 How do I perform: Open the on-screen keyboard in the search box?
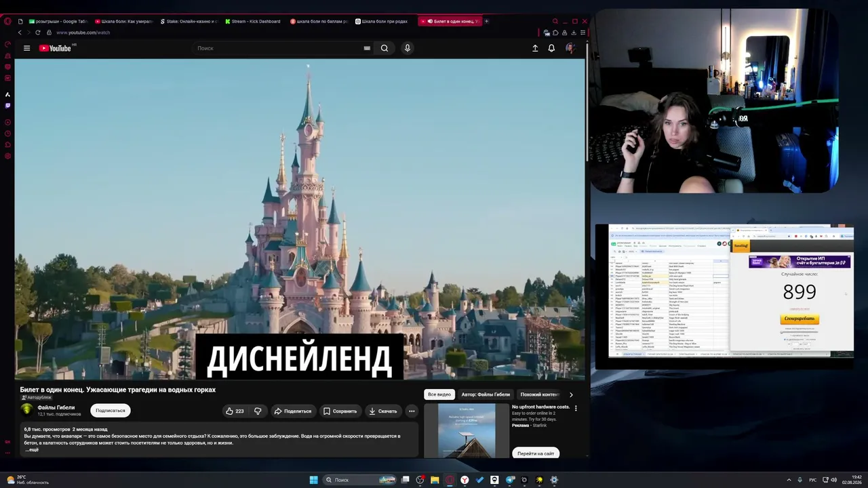click(x=367, y=48)
